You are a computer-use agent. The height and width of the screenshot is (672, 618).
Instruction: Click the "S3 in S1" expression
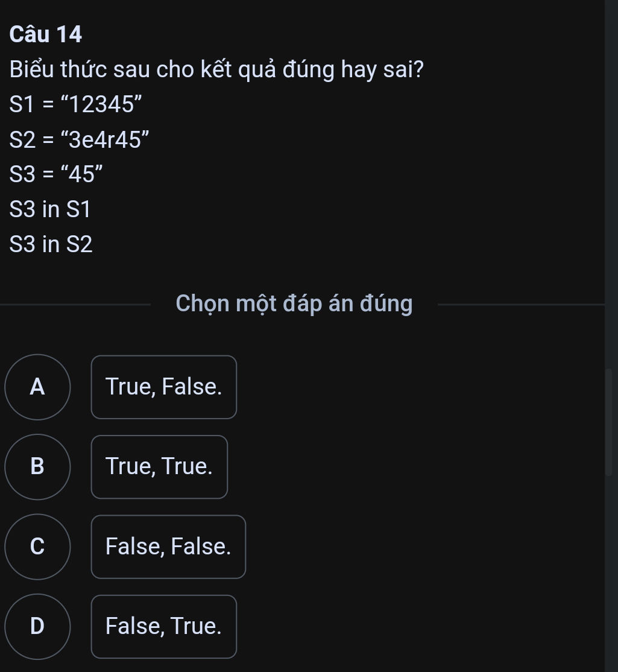50,209
